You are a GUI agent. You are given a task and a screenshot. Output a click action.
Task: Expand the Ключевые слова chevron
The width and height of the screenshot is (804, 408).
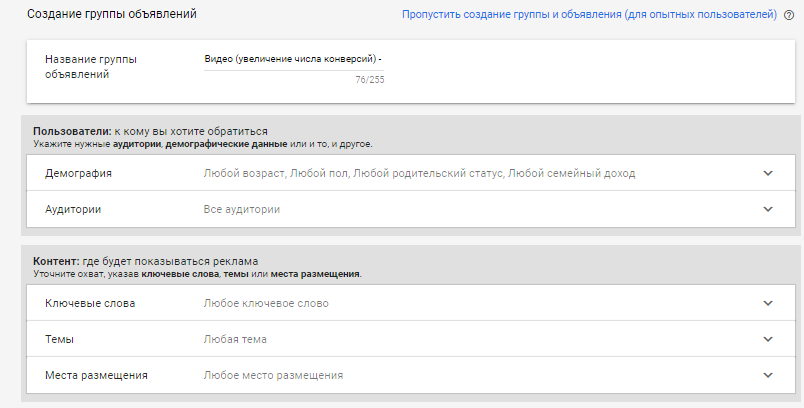point(768,303)
